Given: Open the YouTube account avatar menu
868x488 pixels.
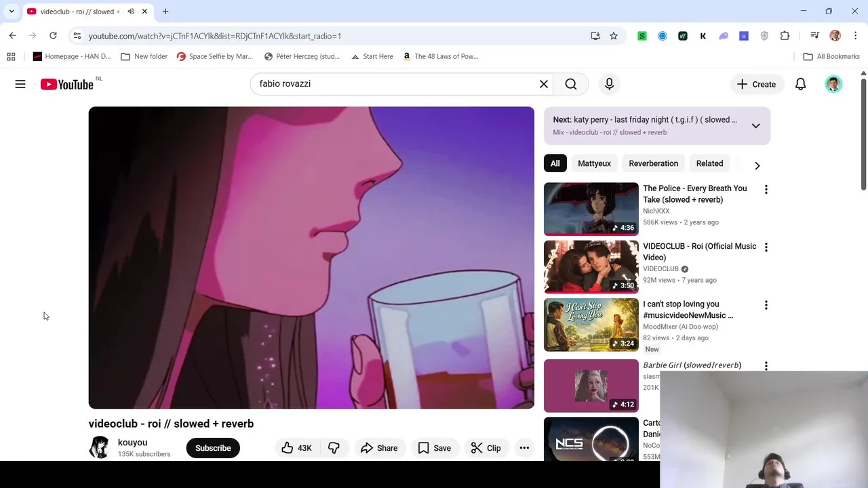Looking at the screenshot, I should point(833,84).
